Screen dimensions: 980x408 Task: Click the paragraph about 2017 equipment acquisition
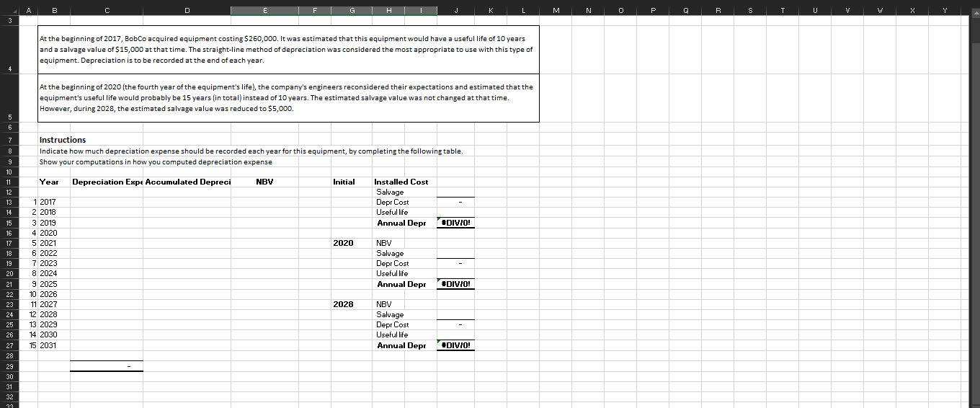(288, 49)
